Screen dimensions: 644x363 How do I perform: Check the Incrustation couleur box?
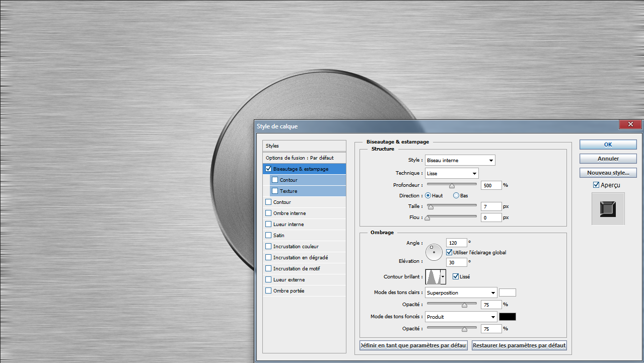coord(268,246)
